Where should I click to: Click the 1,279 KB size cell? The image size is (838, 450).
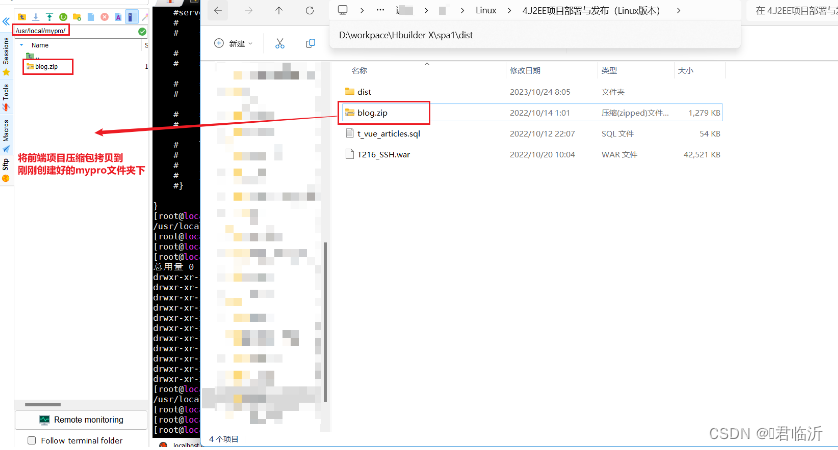pyautogui.click(x=704, y=113)
